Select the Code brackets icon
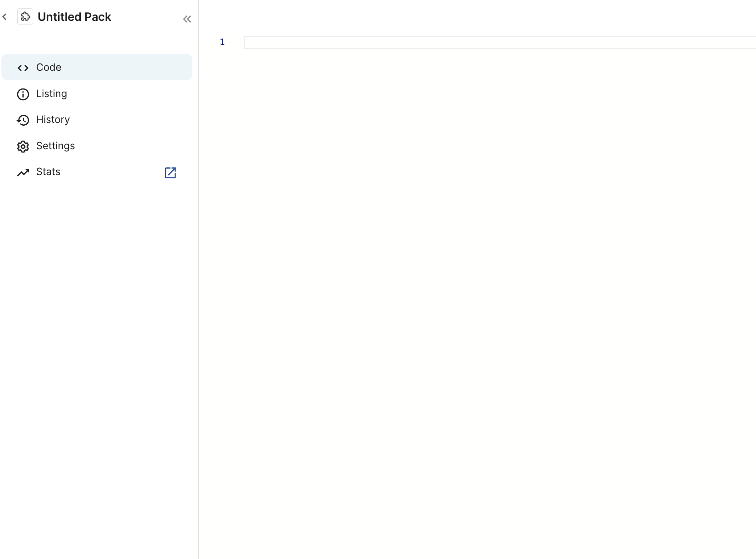The width and height of the screenshot is (756, 559). pyautogui.click(x=23, y=68)
